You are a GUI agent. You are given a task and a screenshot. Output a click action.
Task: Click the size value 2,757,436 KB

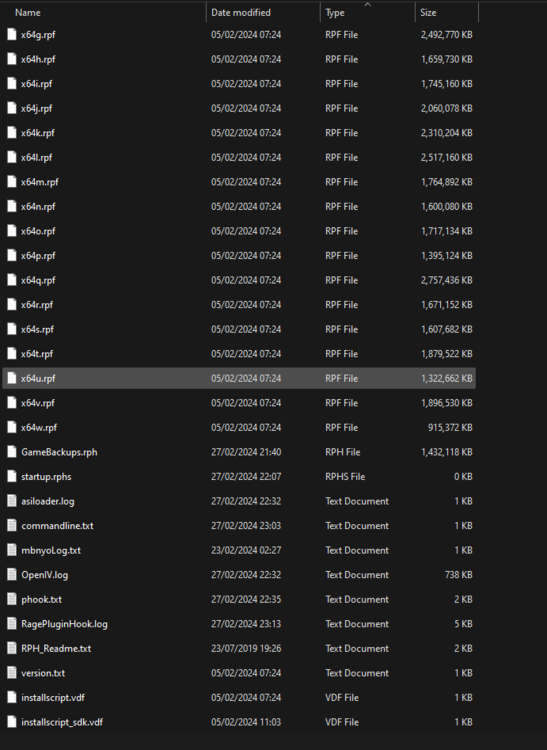point(447,280)
